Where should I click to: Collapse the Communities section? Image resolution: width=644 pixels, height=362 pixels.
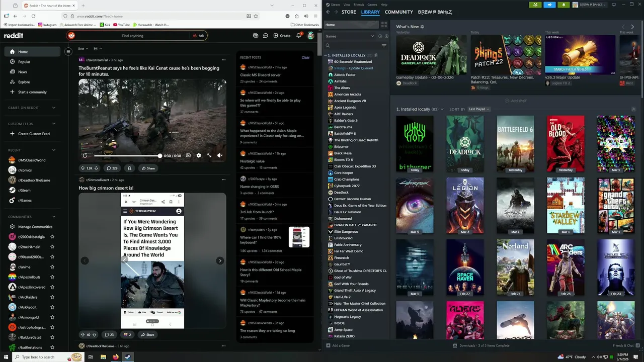pos(54,217)
